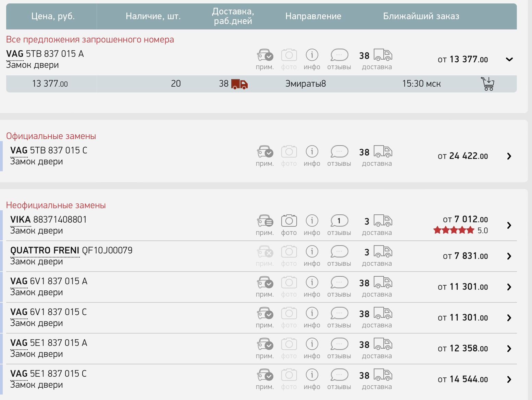Open info icon for VAG 5E1 837 015 C
The image size is (532, 400).
tap(312, 375)
